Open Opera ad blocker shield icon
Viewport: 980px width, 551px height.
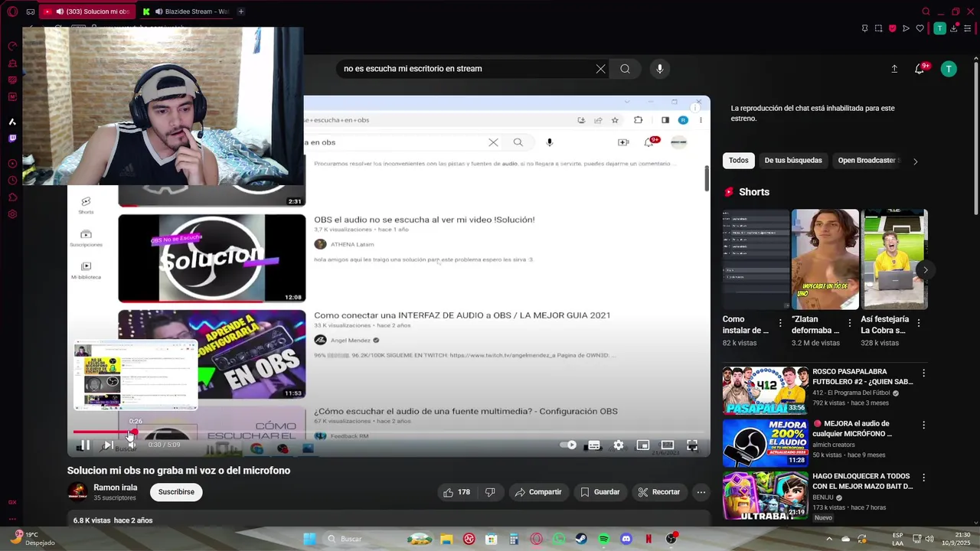[892, 28]
